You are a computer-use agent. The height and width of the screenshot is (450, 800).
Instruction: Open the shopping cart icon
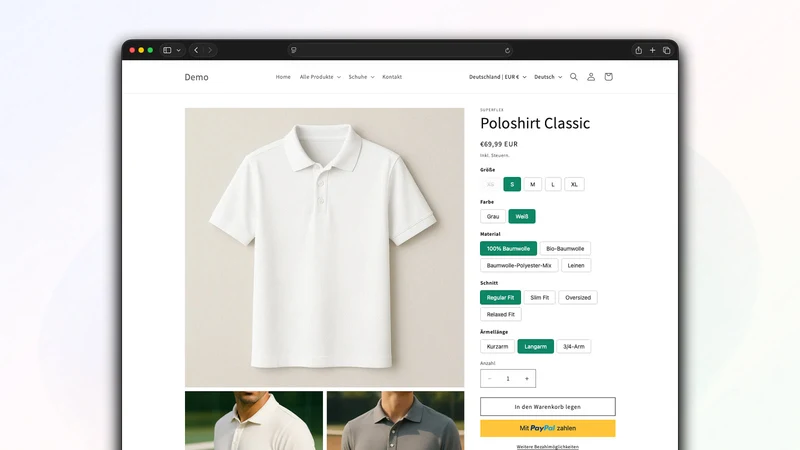[x=608, y=77]
